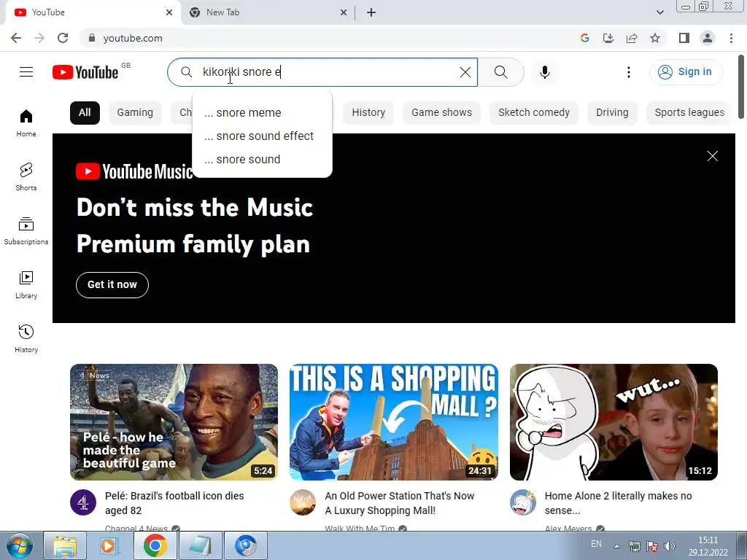Screen dimensions: 747x560
Task: Open the Chrome profile menu
Action: [x=708, y=38]
